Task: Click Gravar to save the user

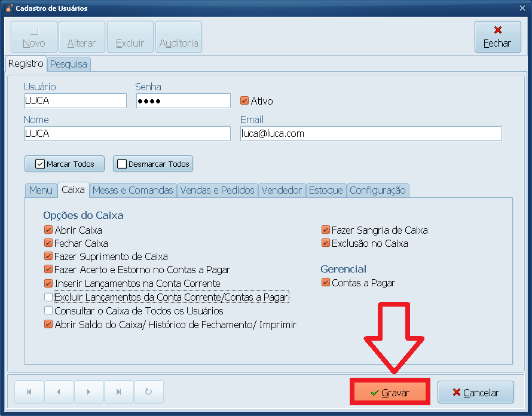Action: (390, 393)
